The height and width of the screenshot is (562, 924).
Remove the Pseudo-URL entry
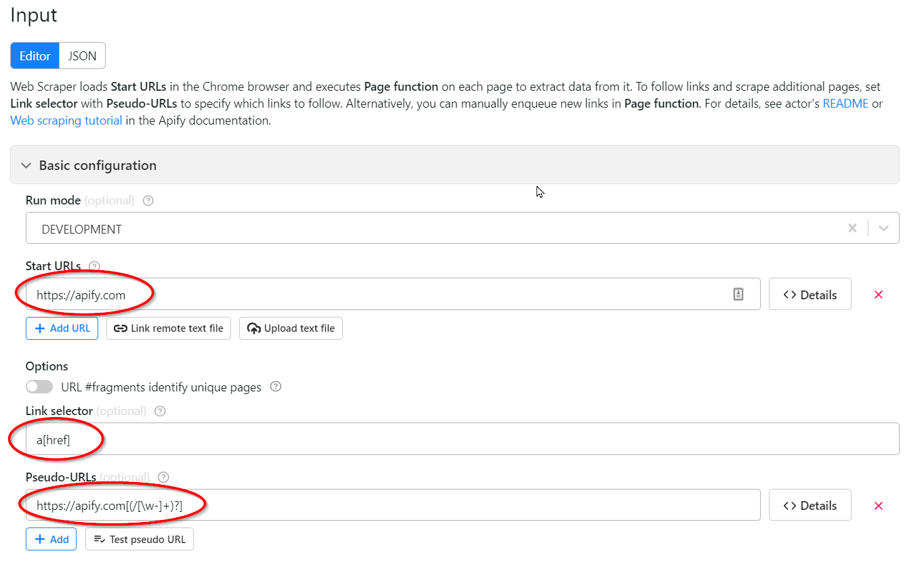pyautogui.click(x=879, y=506)
